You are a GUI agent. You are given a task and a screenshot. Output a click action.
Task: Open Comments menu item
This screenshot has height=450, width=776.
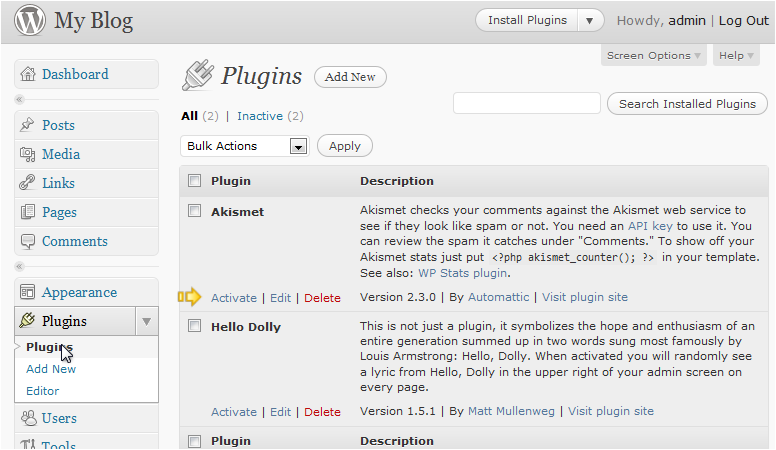click(75, 242)
